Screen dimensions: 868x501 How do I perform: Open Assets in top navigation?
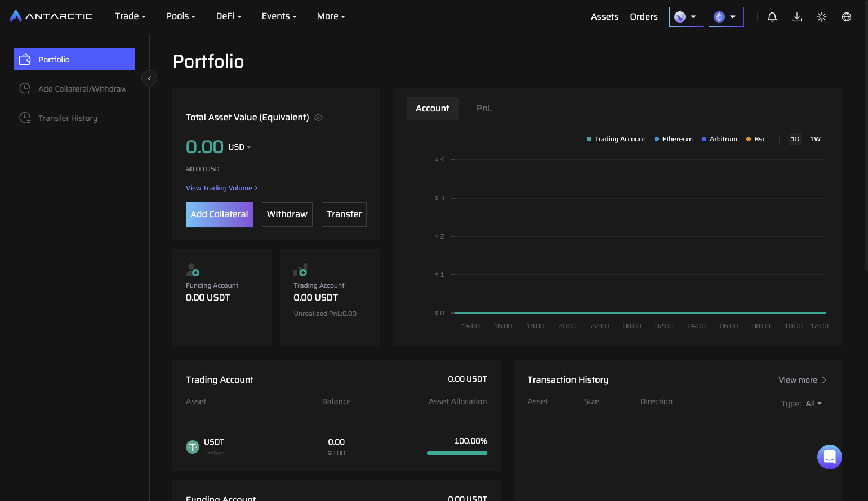[x=604, y=17]
